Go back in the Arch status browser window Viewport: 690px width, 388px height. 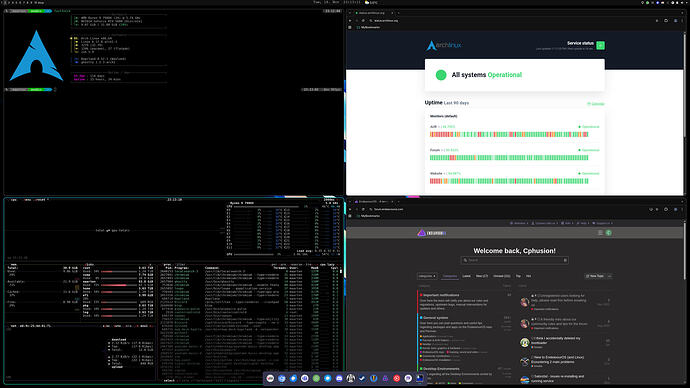click(350, 21)
